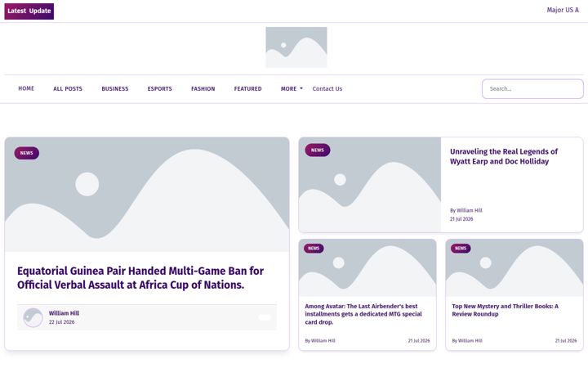Viewport: 588px width, 368px height.
Task: Read the Equatorial Guinea Pair ban headline
Action: [140, 278]
